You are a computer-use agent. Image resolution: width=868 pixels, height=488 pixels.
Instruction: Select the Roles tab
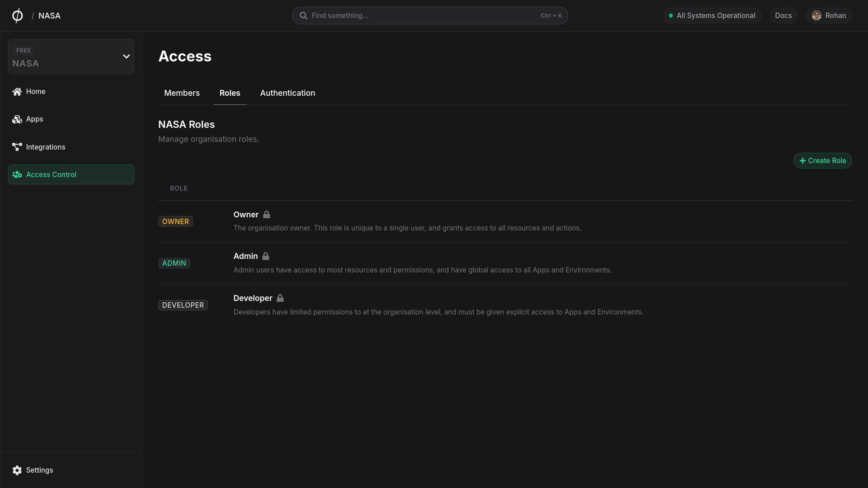[230, 93]
